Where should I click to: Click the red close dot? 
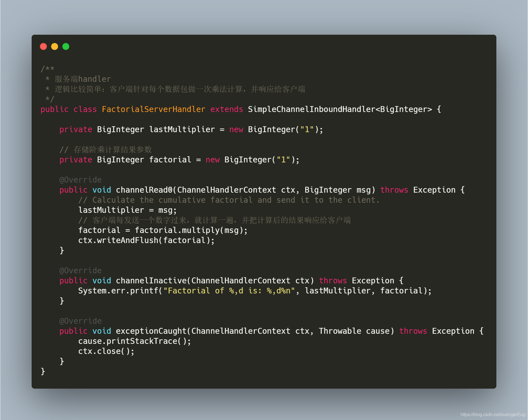pos(43,46)
